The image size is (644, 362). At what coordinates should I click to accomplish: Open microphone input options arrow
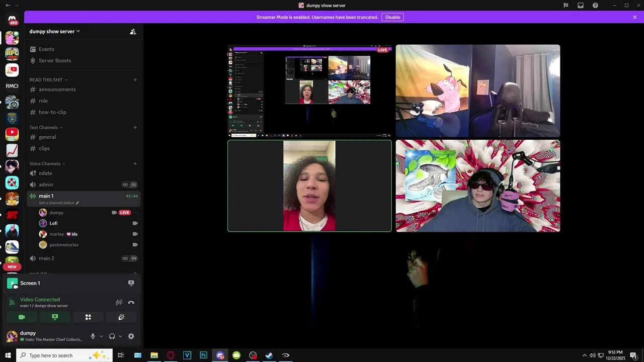(101, 336)
